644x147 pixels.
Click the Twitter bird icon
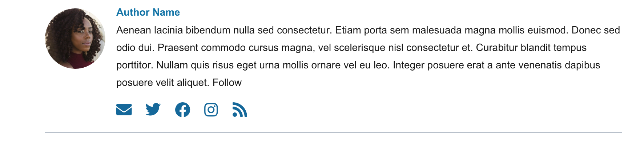pos(153,110)
